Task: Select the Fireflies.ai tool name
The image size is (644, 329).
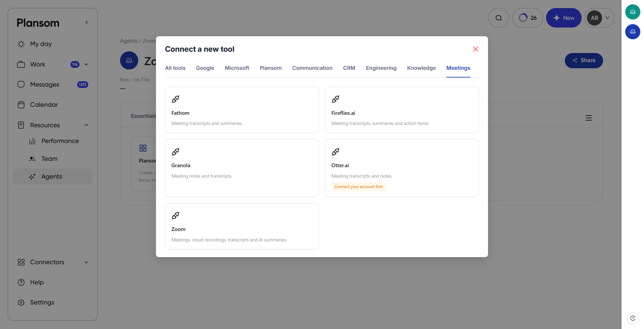Action: click(343, 113)
